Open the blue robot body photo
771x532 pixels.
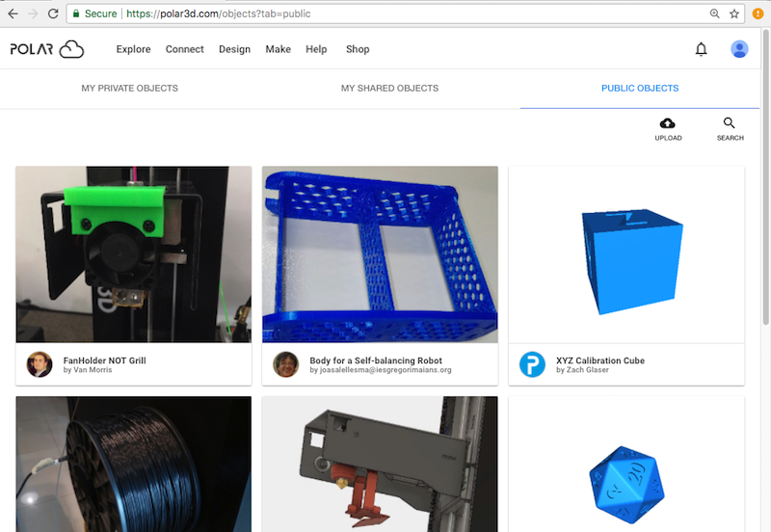coord(380,254)
